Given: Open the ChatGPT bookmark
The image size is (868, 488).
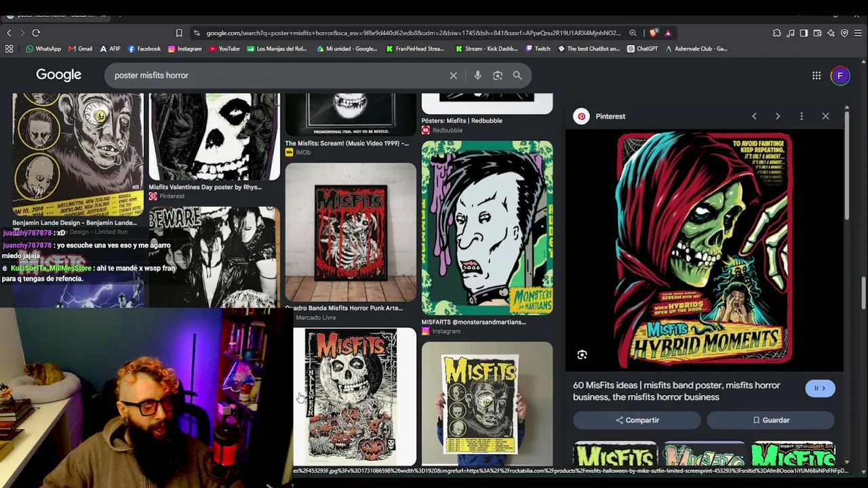Looking at the screenshot, I should [642, 49].
